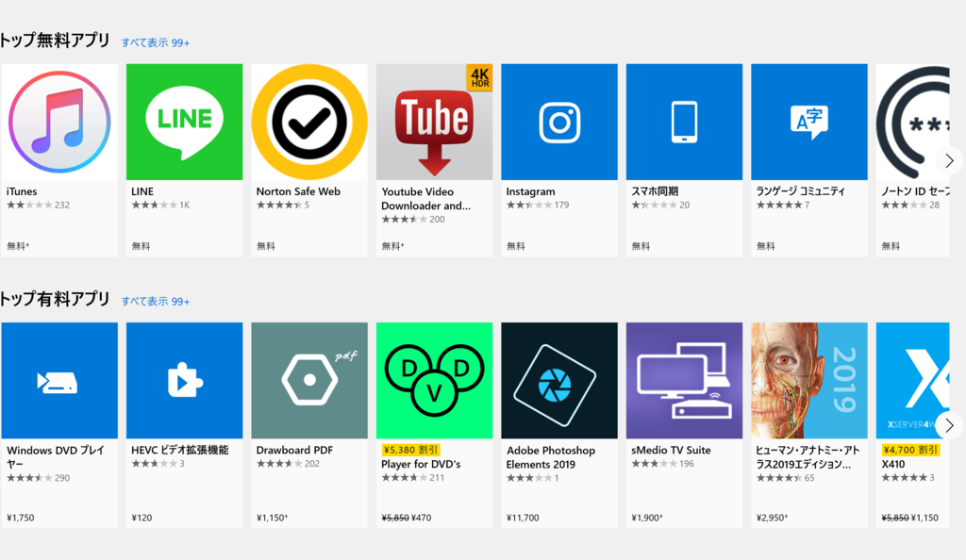Open the iTunes app icon
Image resolution: width=966 pixels, height=560 pixels.
(59, 122)
